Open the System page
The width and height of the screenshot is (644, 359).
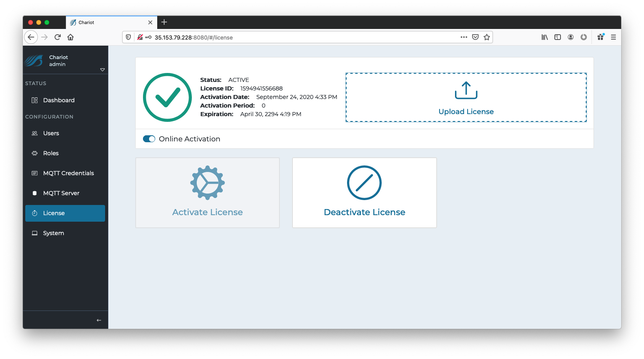(x=65, y=233)
